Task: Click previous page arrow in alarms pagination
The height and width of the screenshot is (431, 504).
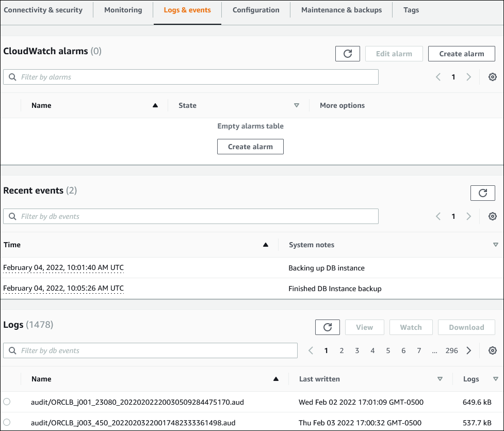Action: tap(438, 76)
